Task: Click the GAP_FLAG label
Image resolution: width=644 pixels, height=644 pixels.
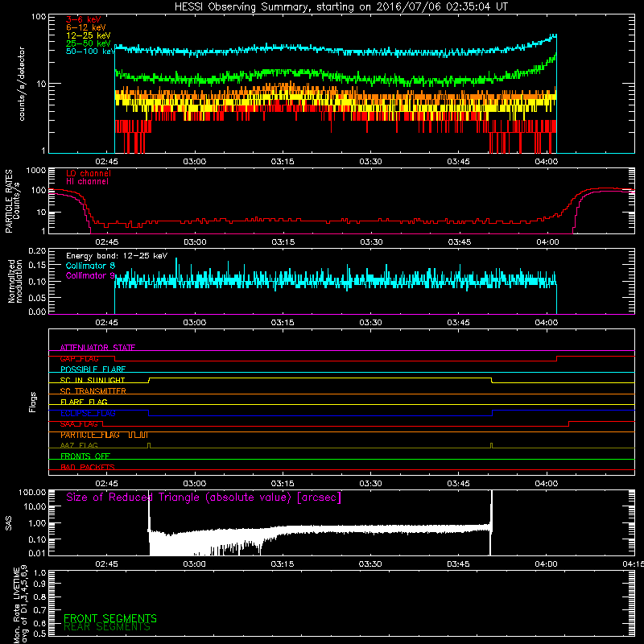Action: (x=79, y=358)
